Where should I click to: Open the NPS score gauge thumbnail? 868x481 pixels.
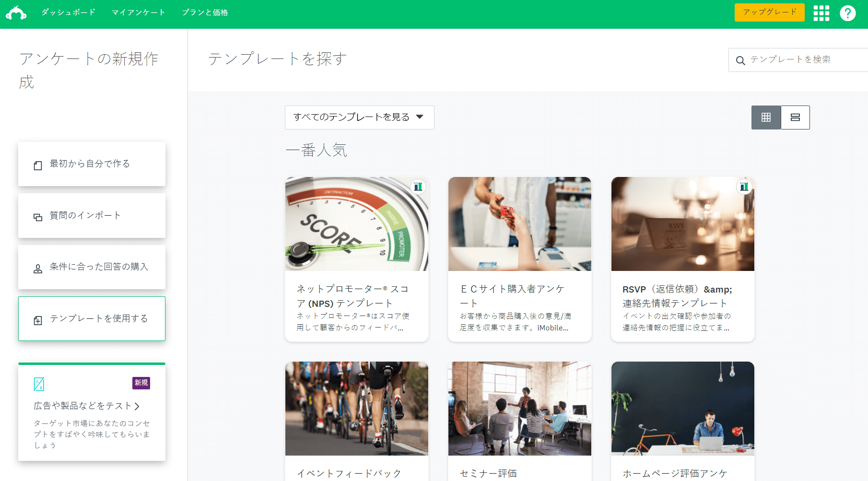[357, 224]
